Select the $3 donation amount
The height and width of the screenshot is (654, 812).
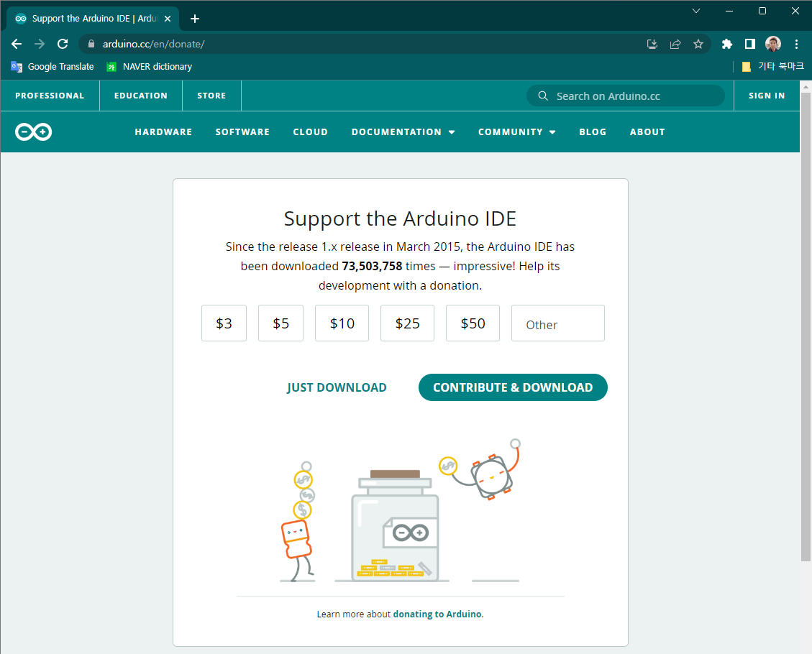[x=224, y=323]
